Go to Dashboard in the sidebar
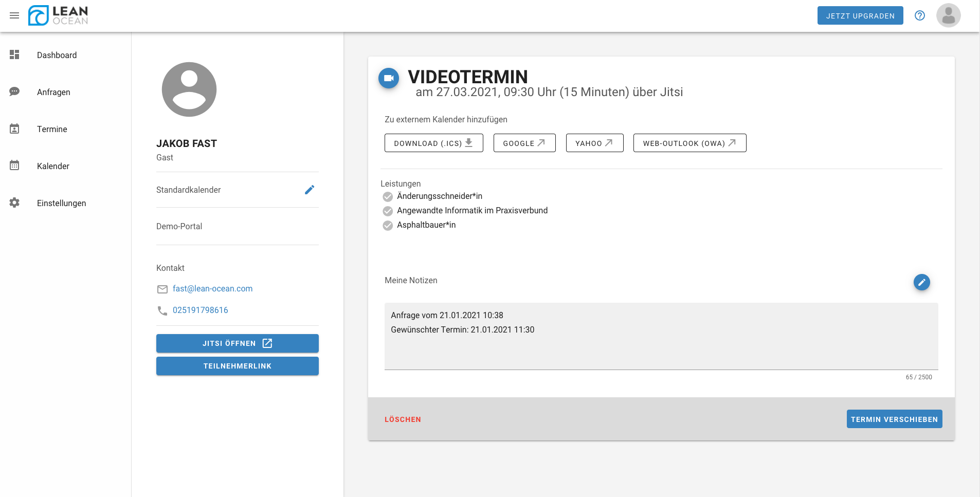 [57, 55]
